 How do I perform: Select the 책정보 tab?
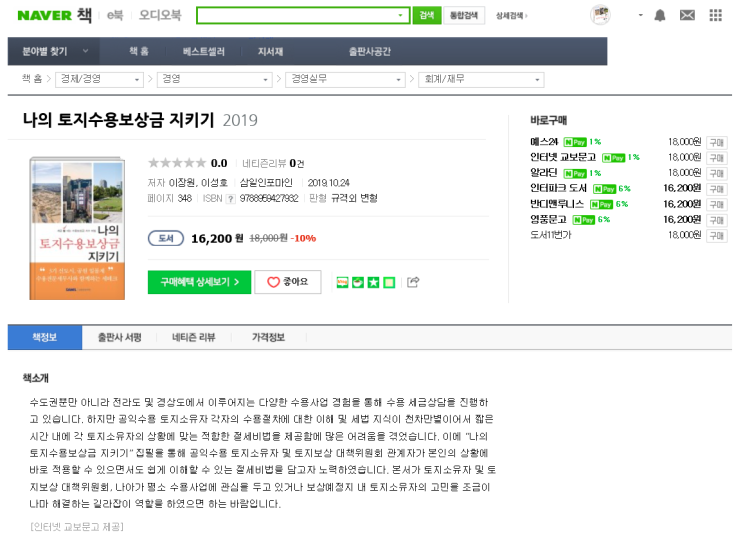coord(45,337)
